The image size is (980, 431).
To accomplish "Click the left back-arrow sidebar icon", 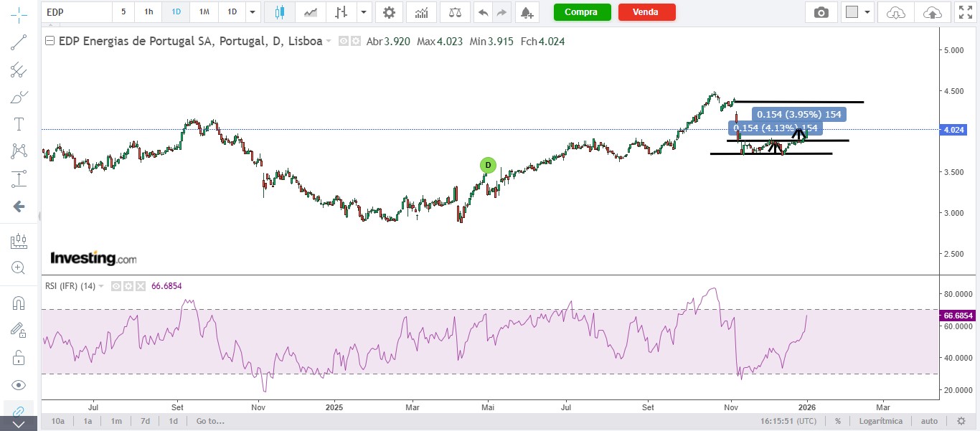I will pyautogui.click(x=19, y=207).
